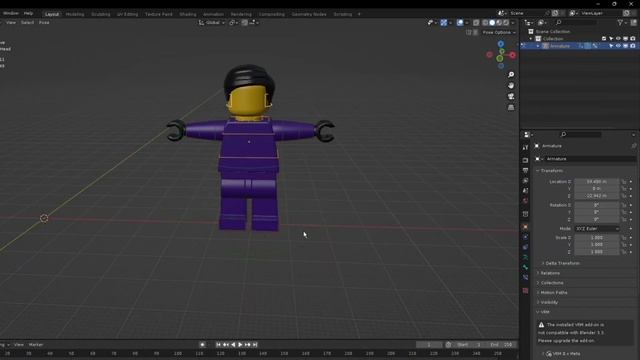Click the Outliner search field

pos(577,22)
